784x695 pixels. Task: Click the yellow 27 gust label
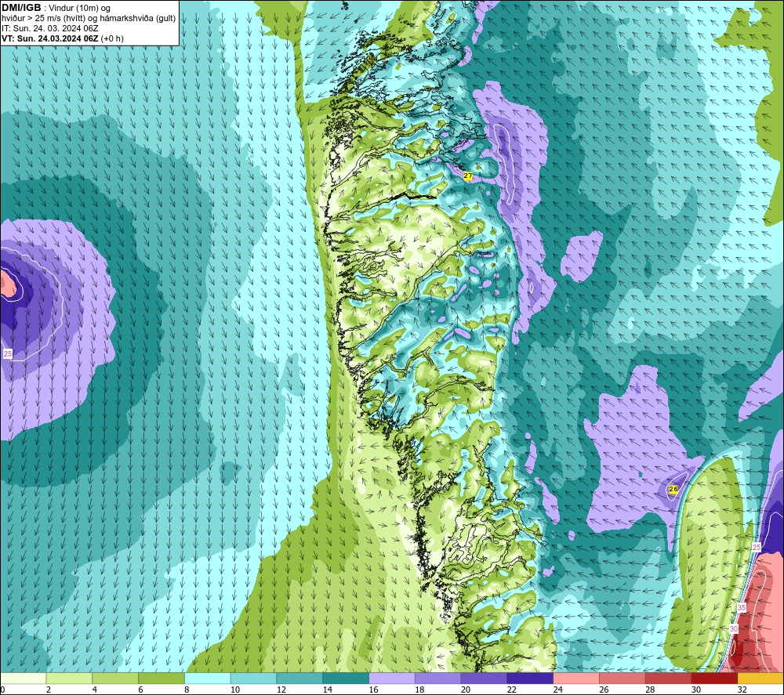point(467,176)
